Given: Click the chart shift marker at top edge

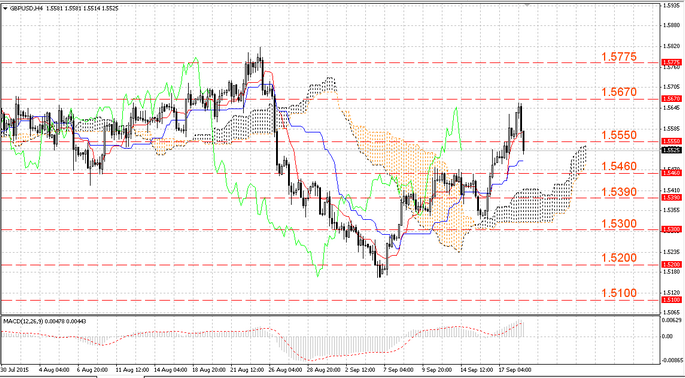Looking at the screenshot, I should [x=527, y=5].
